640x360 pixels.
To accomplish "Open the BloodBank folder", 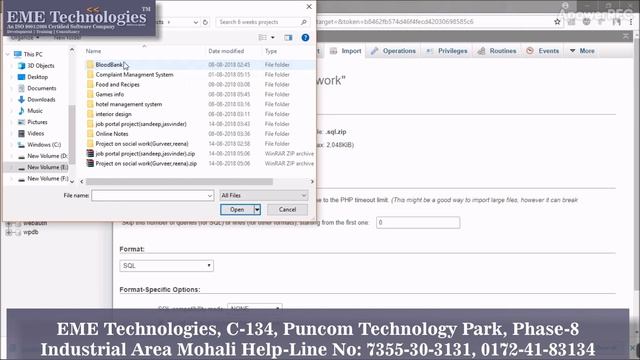I will point(109,64).
